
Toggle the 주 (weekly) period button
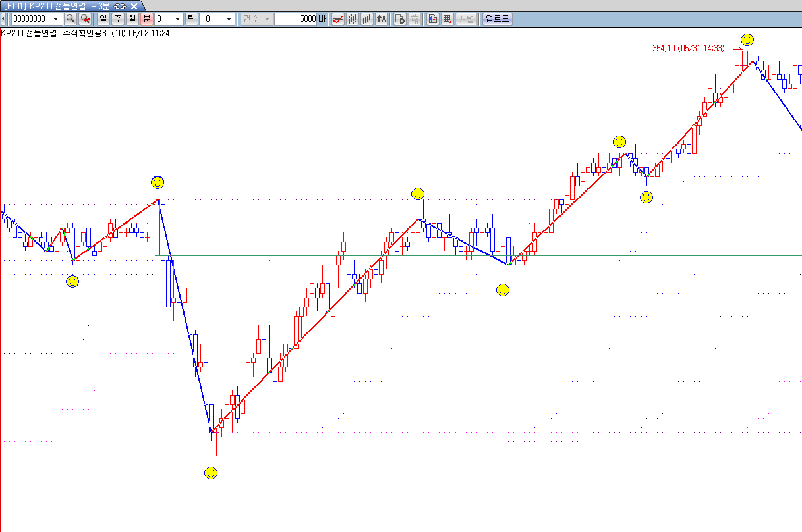click(118, 19)
